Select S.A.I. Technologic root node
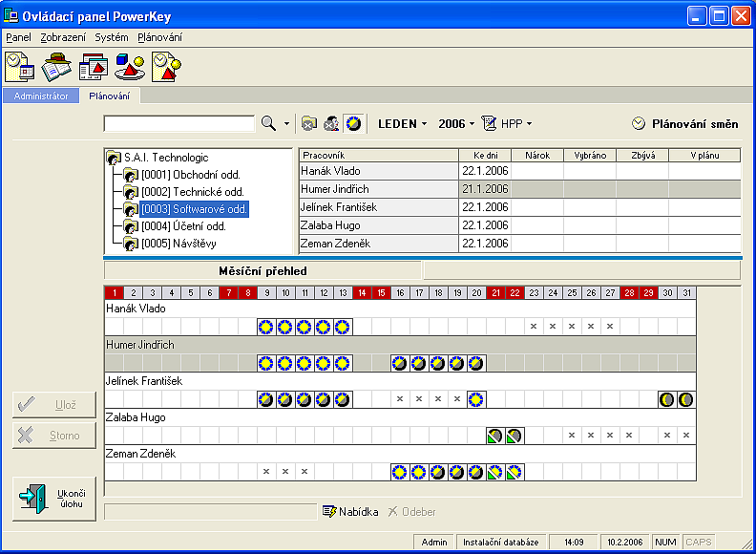Viewport: 756px width, 554px height. (x=166, y=158)
